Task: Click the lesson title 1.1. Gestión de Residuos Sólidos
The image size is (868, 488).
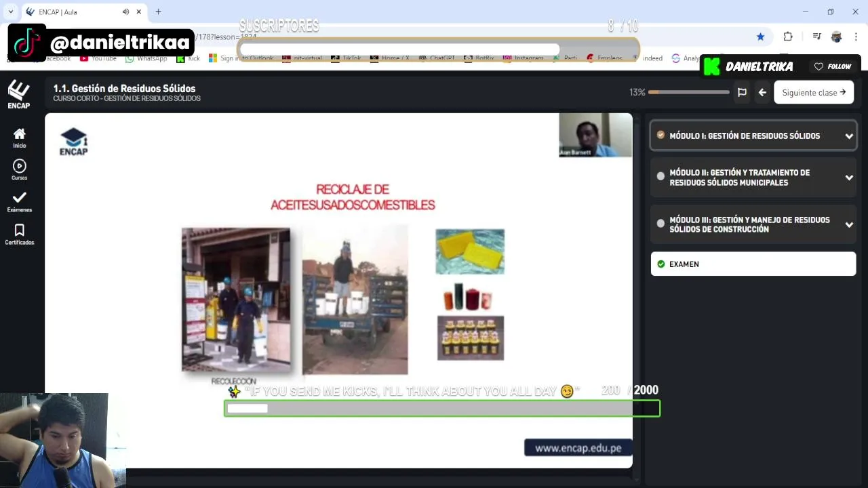Action: 124,88
